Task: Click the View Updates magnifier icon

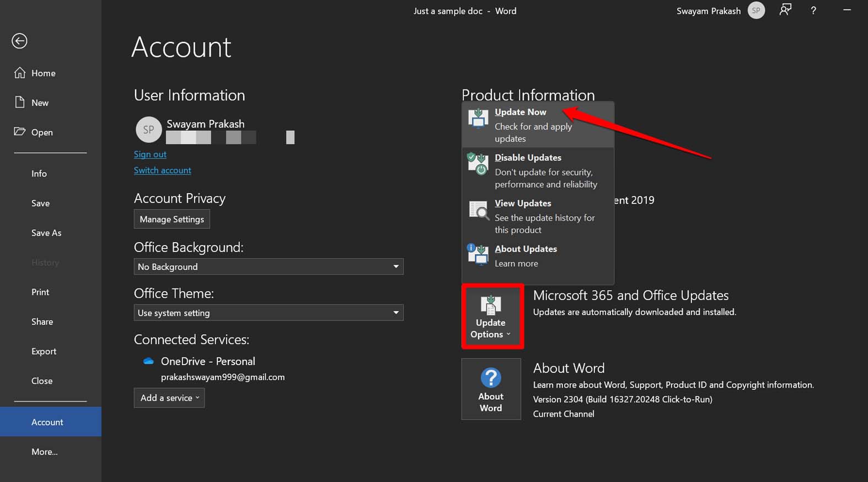Action: click(x=478, y=210)
